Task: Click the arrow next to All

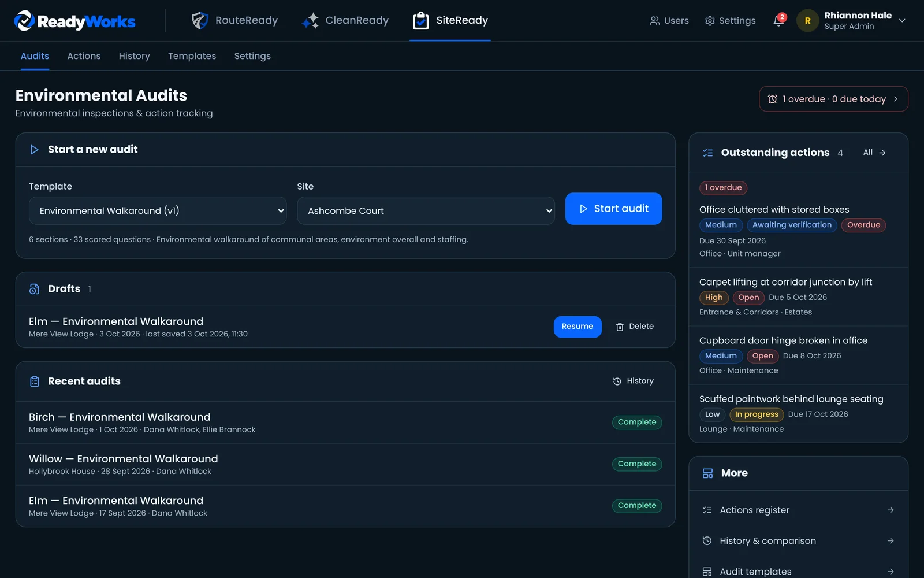Action: tap(882, 153)
